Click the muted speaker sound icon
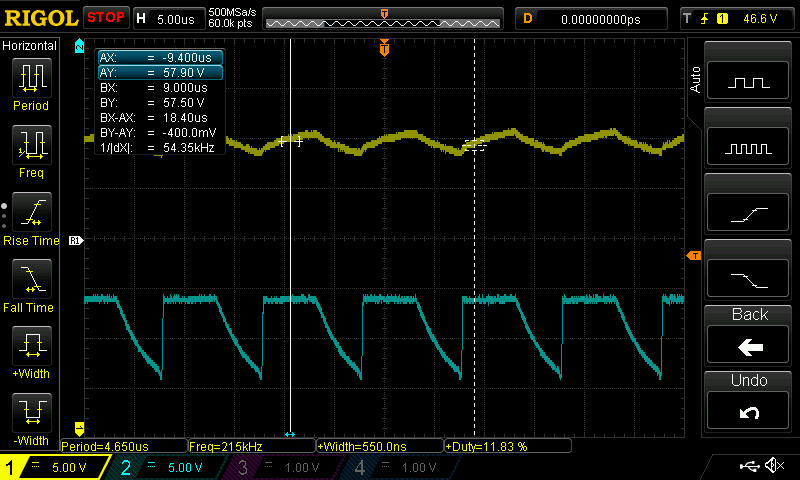 point(776,465)
